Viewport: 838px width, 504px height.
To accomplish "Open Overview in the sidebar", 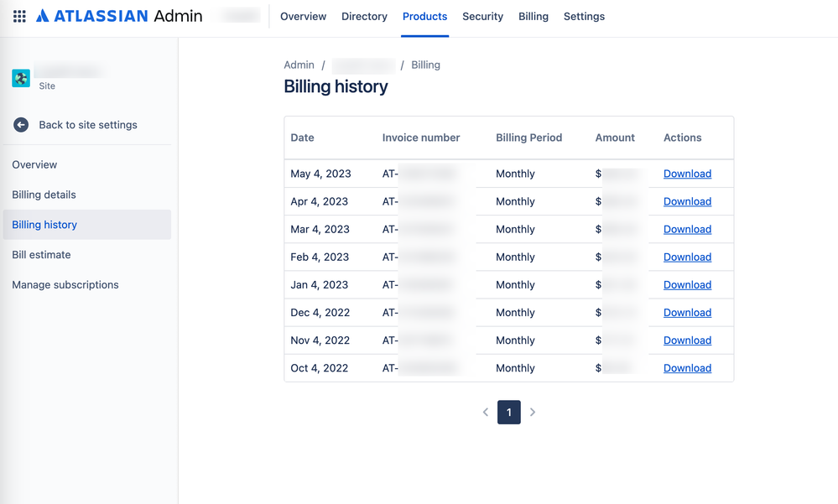I will coord(87,164).
